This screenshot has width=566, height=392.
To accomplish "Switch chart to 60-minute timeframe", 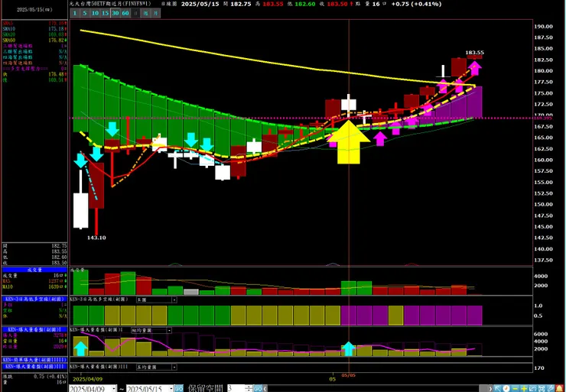I will point(125,13).
